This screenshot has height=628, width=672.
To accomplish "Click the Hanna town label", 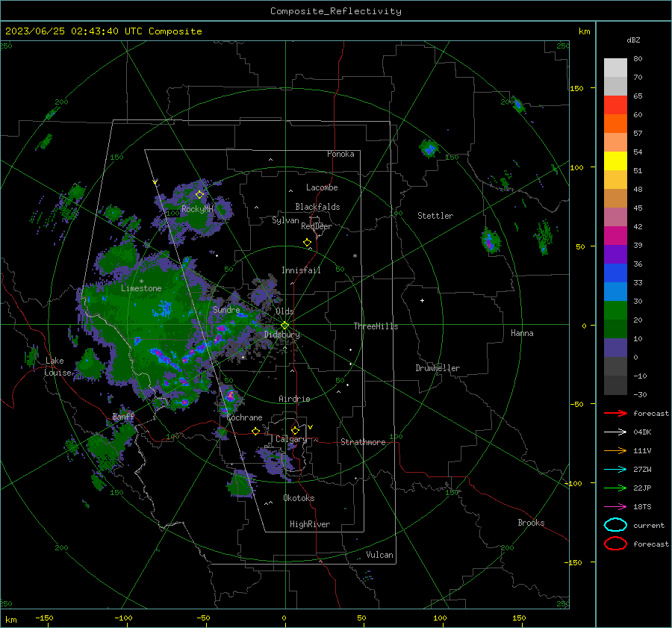I will pos(522,333).
